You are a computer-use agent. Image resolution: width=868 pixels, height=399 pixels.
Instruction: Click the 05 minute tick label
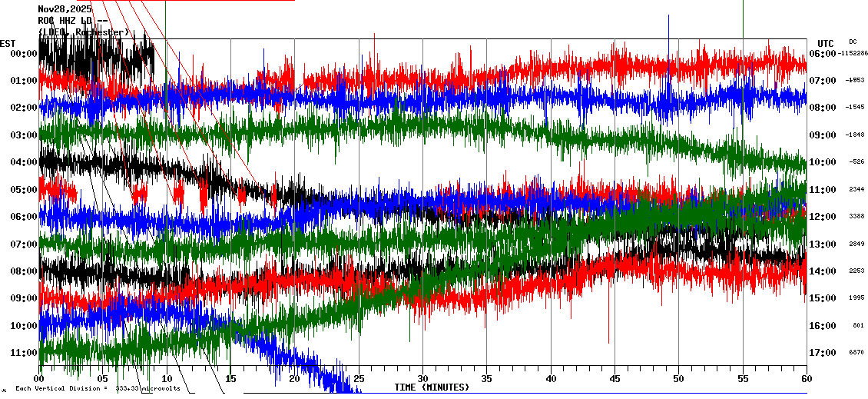pyautogui.click(x=102, y=379)
